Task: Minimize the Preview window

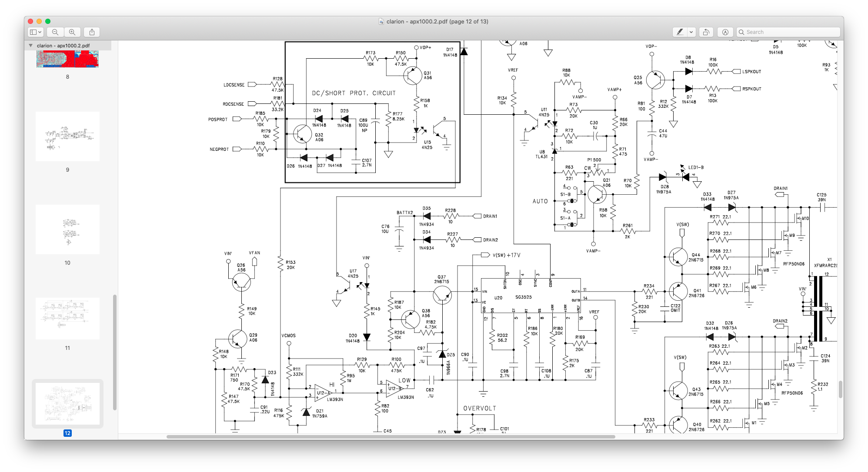Action: 39,21
